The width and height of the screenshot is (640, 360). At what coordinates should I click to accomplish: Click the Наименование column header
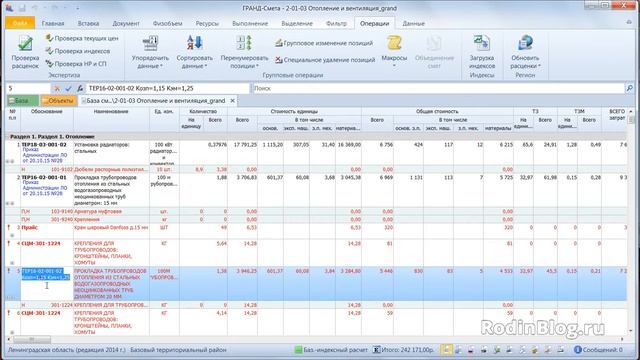tap(111, 111)
